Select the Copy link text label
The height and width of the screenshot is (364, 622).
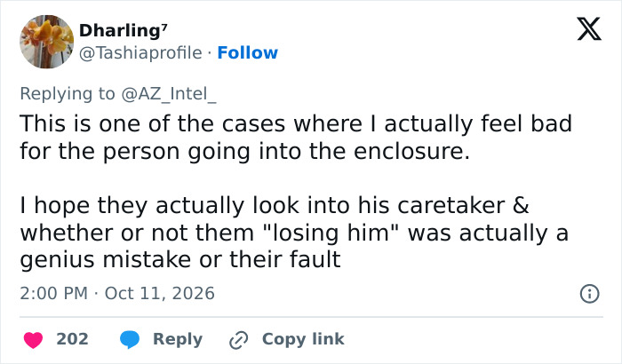(x=303, y=339)
